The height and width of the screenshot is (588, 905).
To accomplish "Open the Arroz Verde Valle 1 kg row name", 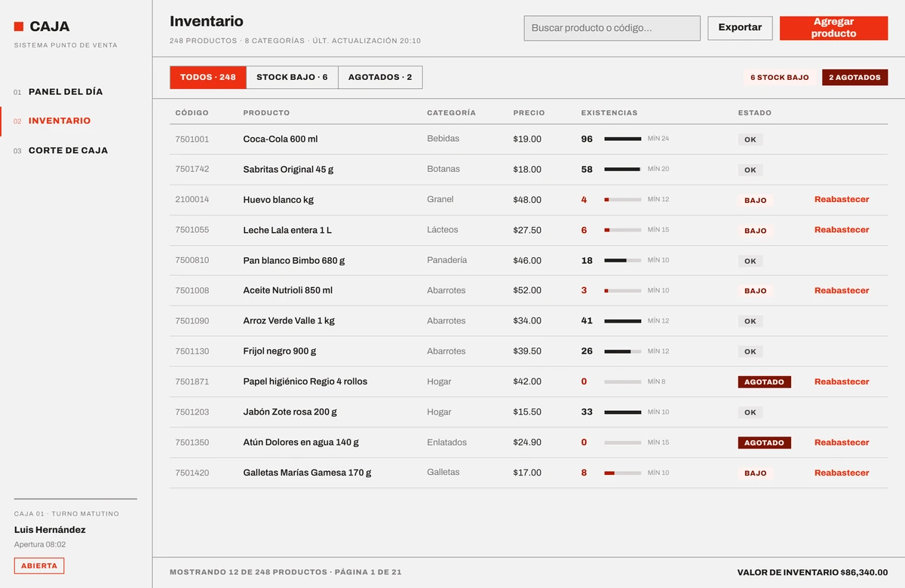I will click(x=289, y=321).
